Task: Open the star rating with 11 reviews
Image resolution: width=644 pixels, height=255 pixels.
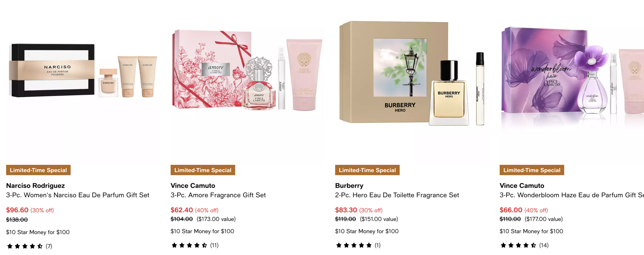Action: tap(195, 245)
